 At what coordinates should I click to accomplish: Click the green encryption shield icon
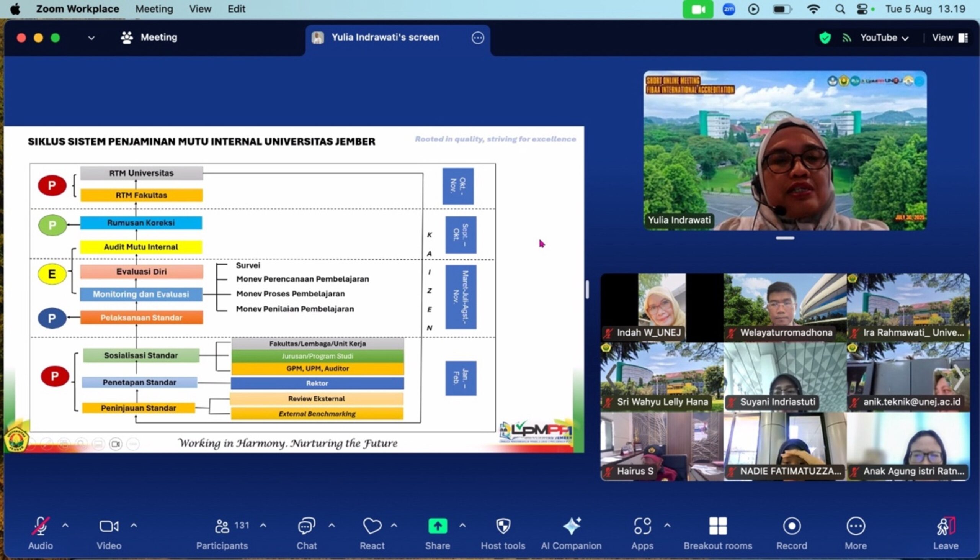point(825,38)
